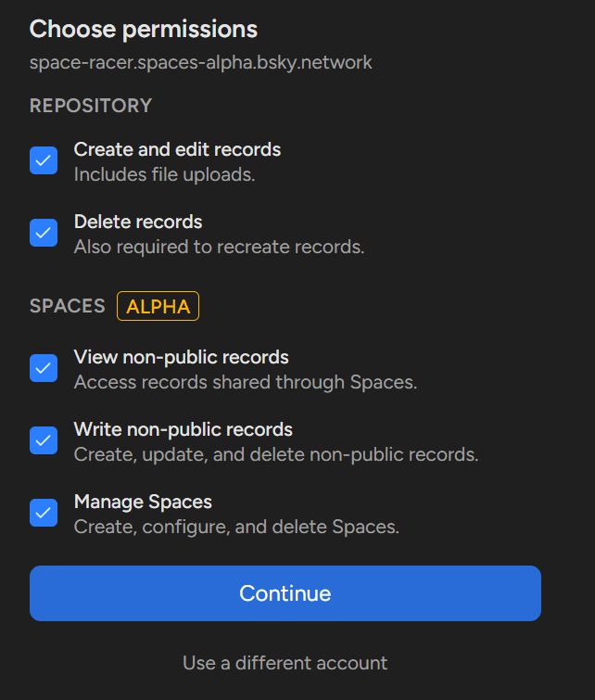Click the Choose permissions heading

(x=144, y=30)
